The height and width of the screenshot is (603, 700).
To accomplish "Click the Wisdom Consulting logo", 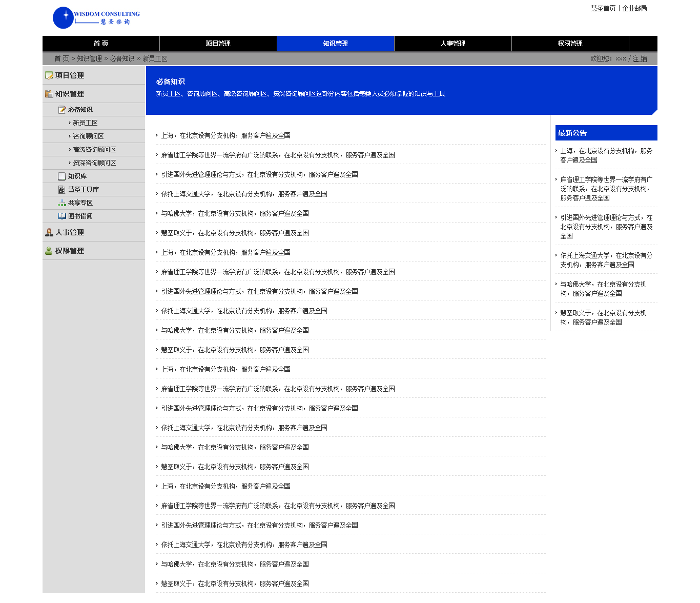I will 96,18.
